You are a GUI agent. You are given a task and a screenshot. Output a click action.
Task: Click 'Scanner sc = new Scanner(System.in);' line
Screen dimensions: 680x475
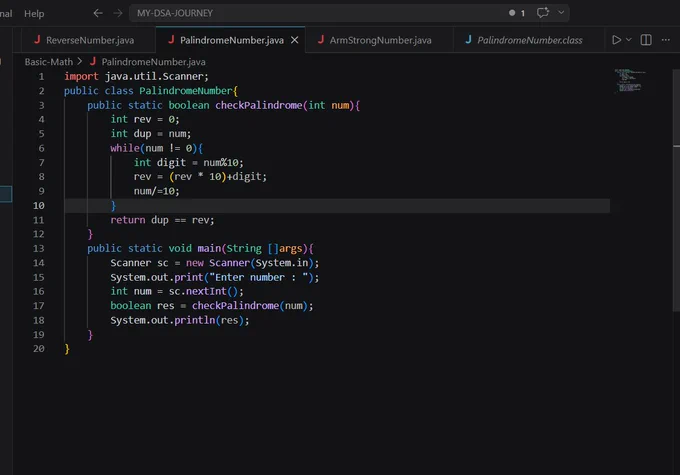click(x=215, y=263)
